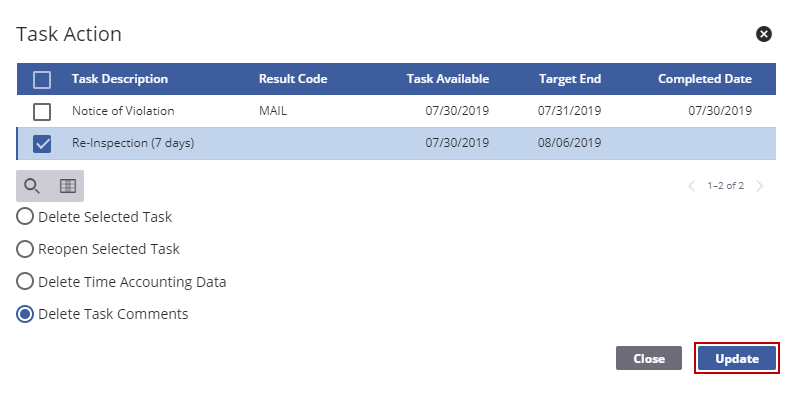Sort by Result Code column header
This screenshot has width=793, height=393.
coord(293,79)
